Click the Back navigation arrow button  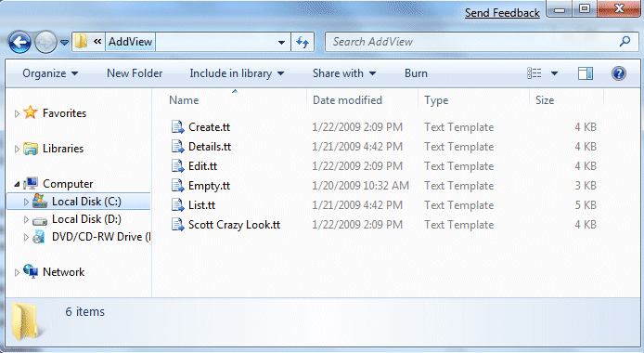tap(19, 42)
